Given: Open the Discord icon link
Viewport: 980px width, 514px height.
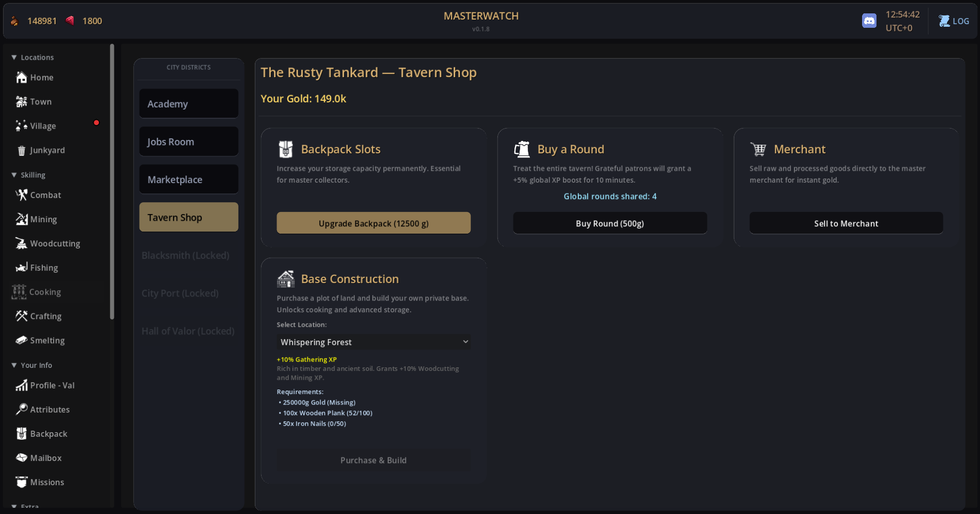Looking at the screenshot, I should click(869, 21).
